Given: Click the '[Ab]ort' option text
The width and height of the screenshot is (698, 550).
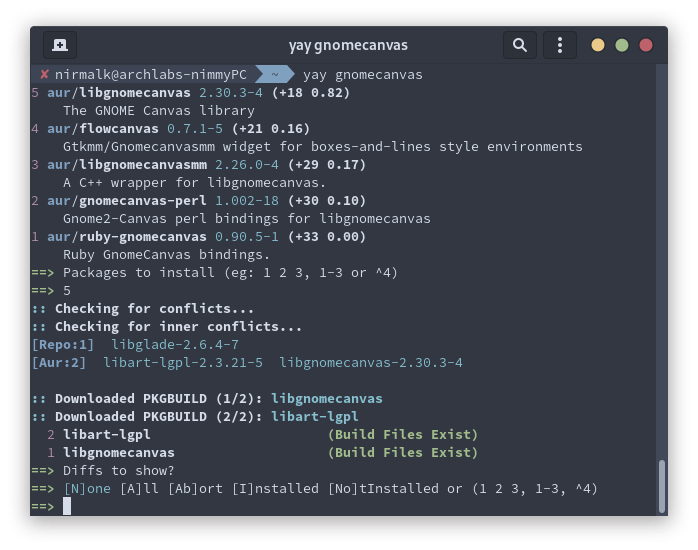Looking at the screenshot, I should tap(195, 489).
